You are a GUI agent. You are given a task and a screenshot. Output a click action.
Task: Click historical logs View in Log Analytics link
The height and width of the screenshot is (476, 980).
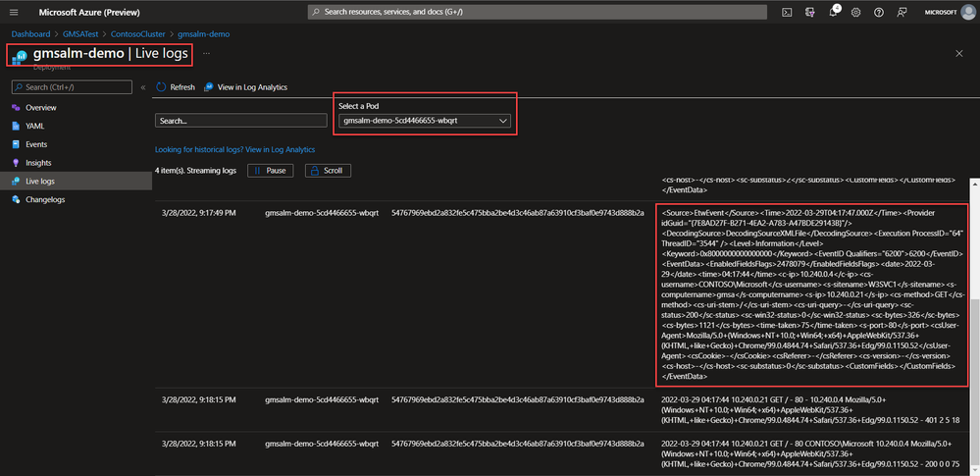coord(280,150)
